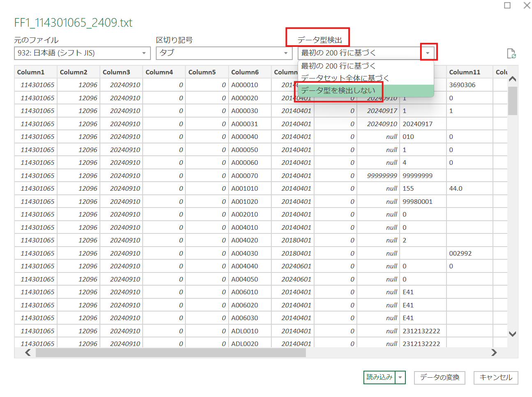
Task: Maximize the import dialog window
Action: coord(507,5)
